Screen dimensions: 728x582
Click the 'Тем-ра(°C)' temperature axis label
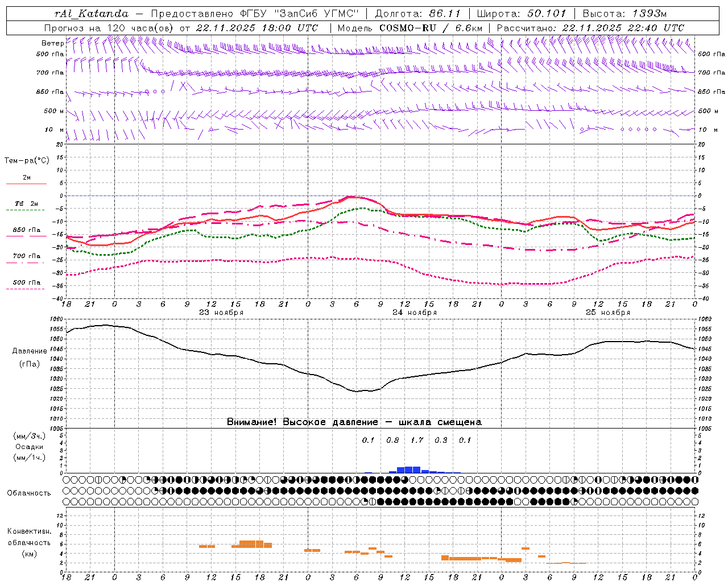click(x=26, y=161)
